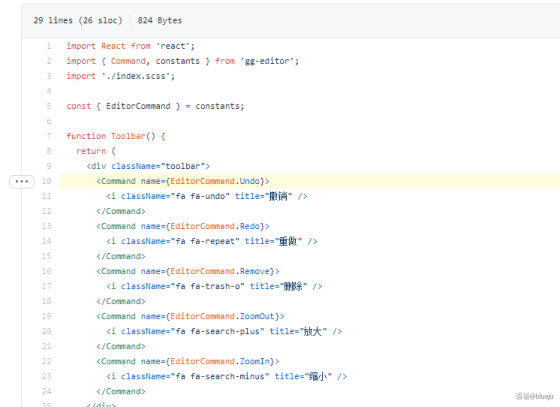560x407 pixels.
Task: Click the "fa fa-repeat" icon line
Action: coord(212,241)
